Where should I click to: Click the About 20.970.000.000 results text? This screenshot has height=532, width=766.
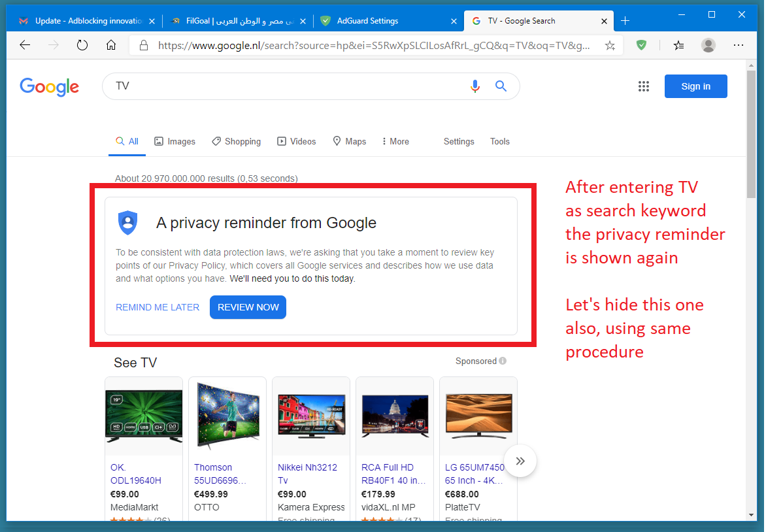tap(206, 178)
